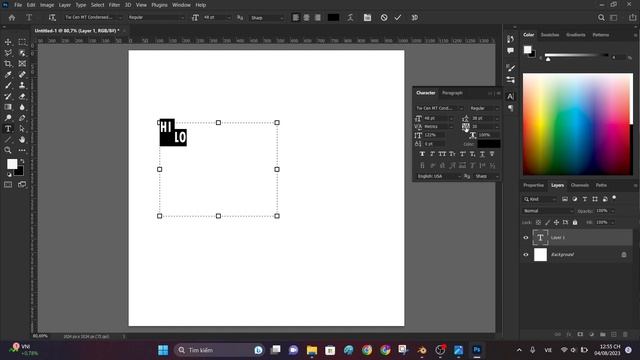Viewport: 640px width, 360px height.
Task: Select the Crop tool
Action: click(8, 64)
